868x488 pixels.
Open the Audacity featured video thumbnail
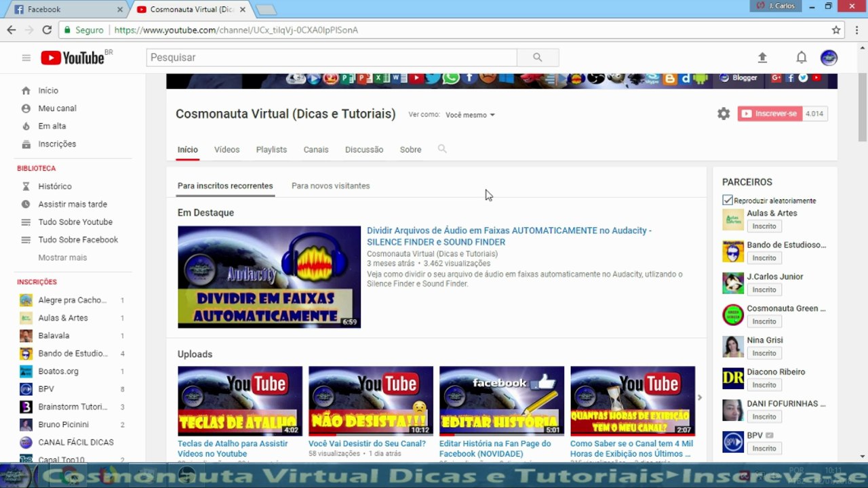click(269, 277)
